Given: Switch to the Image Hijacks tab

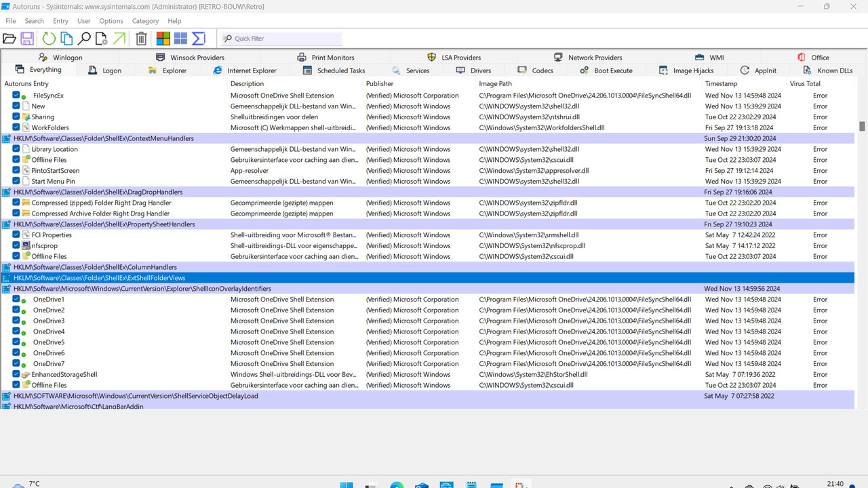Looking at the screenshot, I should pyautogui.click(x=686, y=70).
